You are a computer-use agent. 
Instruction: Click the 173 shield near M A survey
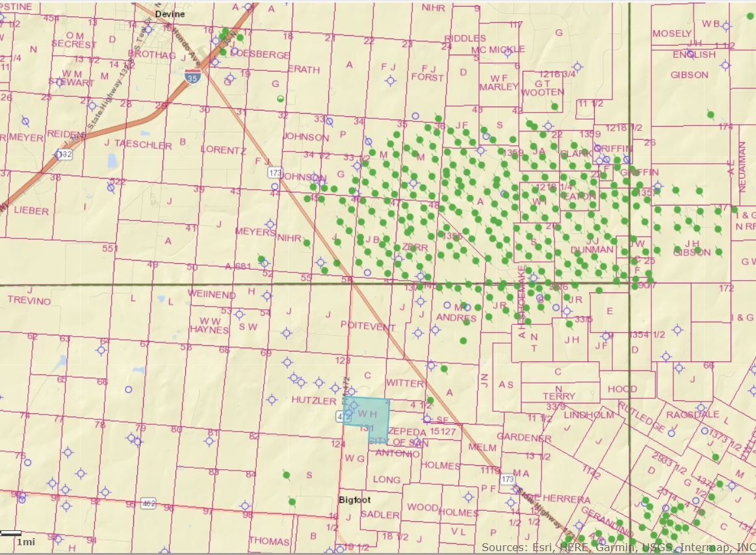click(508, 479)
